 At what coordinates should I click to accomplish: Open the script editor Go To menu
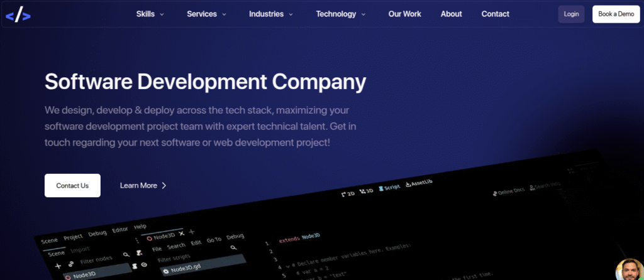pyautogui.click(x=214, y=239)
